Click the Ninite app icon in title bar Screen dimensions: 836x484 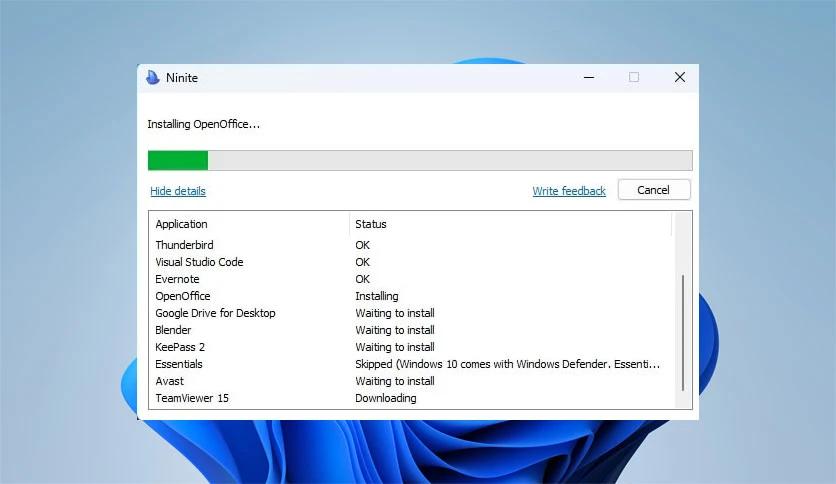coord(152,78)
